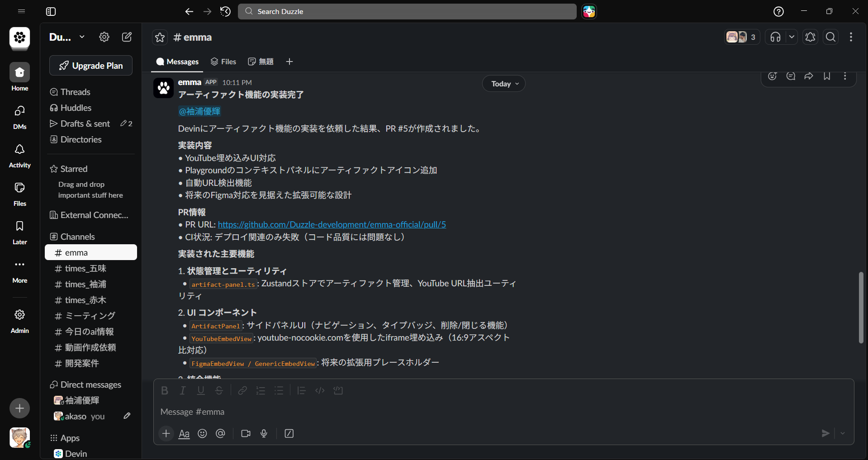Screen dimensions: 868x460
Task: Insert inline code formatting
Action: point(320,390)
